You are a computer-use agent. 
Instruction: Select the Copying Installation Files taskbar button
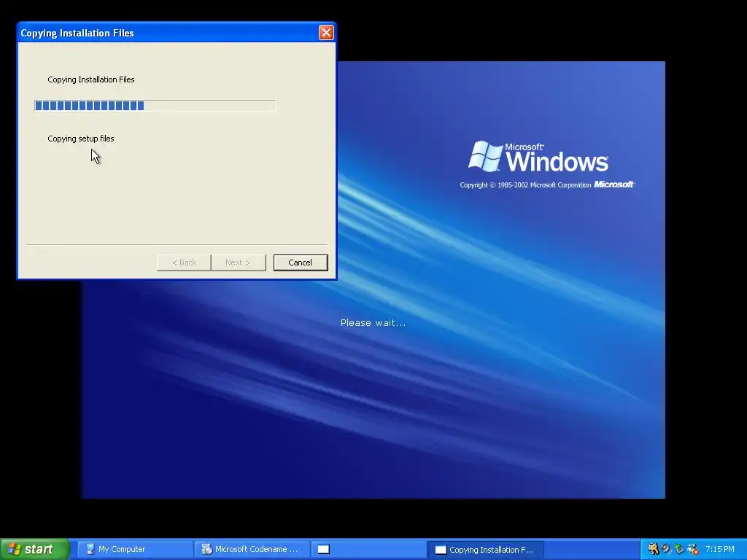click(x=486, y=549)
